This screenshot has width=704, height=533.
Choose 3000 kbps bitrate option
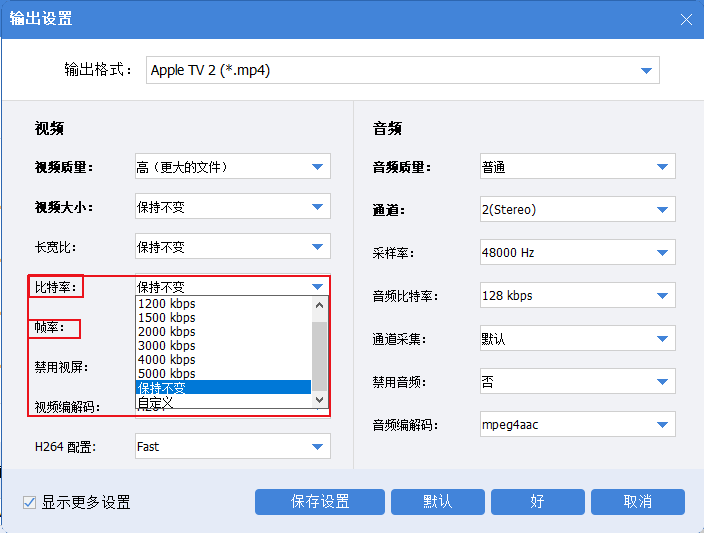(x=167, y=346)
